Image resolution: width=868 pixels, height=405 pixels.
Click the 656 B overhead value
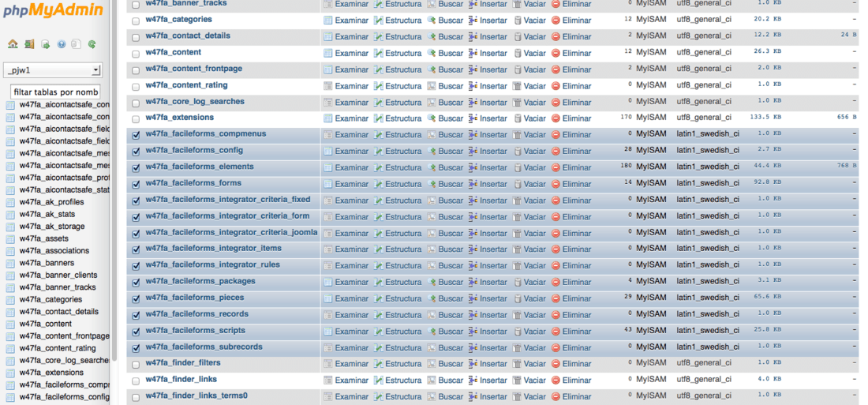tap(847, 118)
